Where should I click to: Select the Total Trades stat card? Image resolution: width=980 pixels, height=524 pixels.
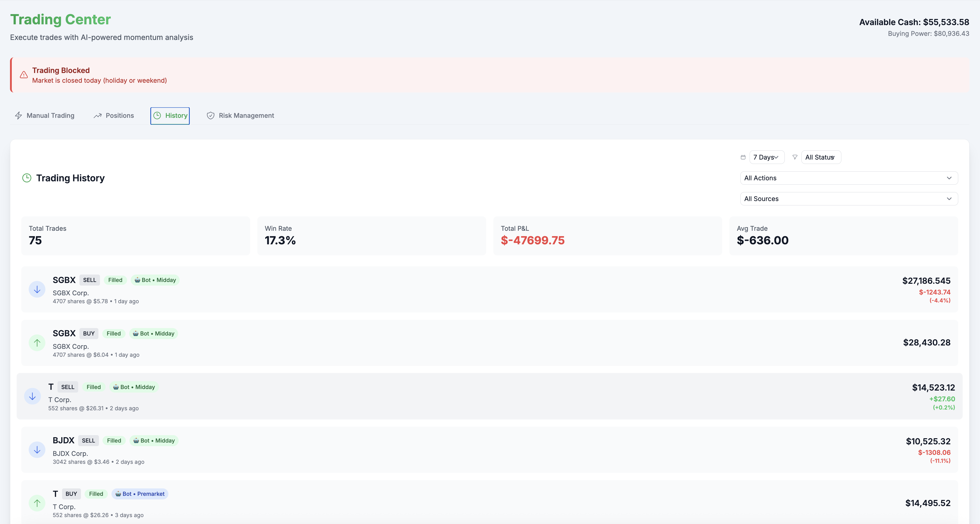[136, 236]
